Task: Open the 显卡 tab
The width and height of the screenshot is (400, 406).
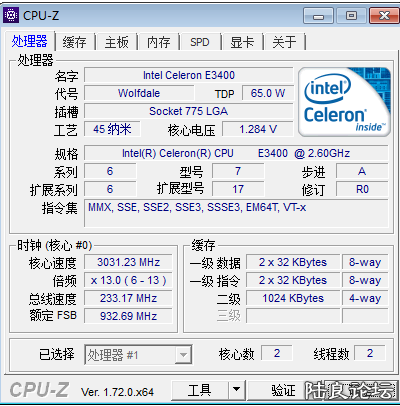Action: (242, 42)
